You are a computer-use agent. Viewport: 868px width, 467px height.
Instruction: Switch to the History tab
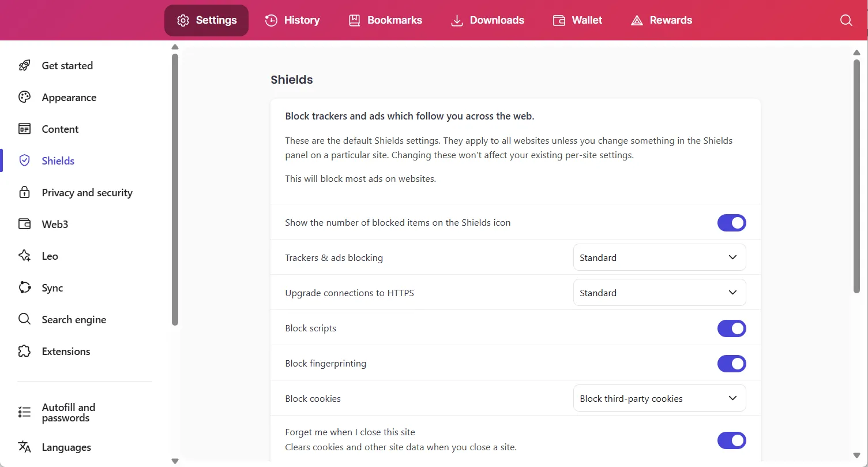click(x=292, y=20)
